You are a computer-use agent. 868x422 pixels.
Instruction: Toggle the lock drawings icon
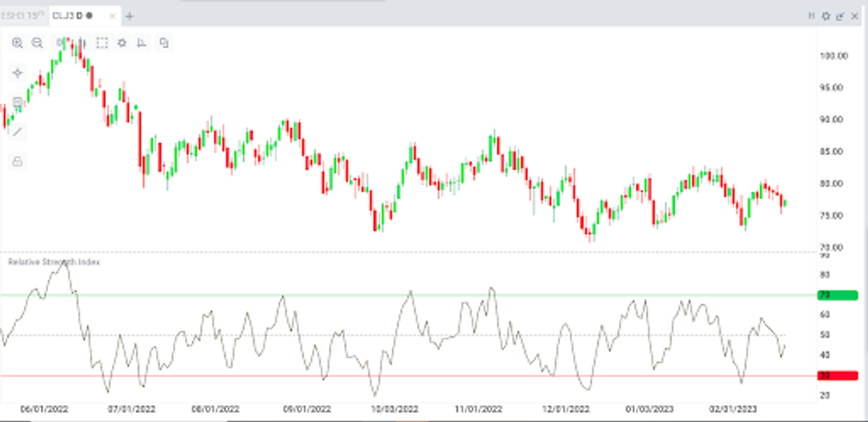pyautogui.click(x=18, y=161)
